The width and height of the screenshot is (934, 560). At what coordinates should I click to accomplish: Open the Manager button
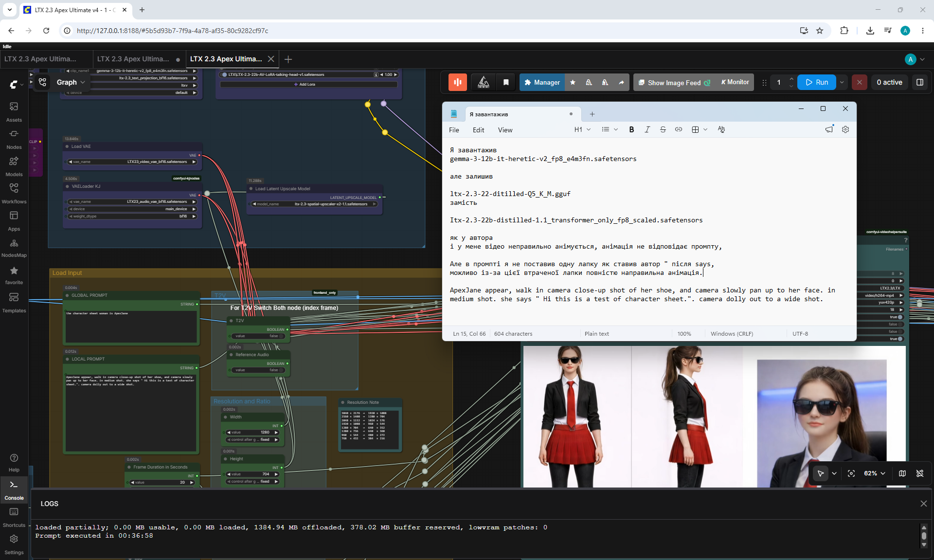coord(542,82)
